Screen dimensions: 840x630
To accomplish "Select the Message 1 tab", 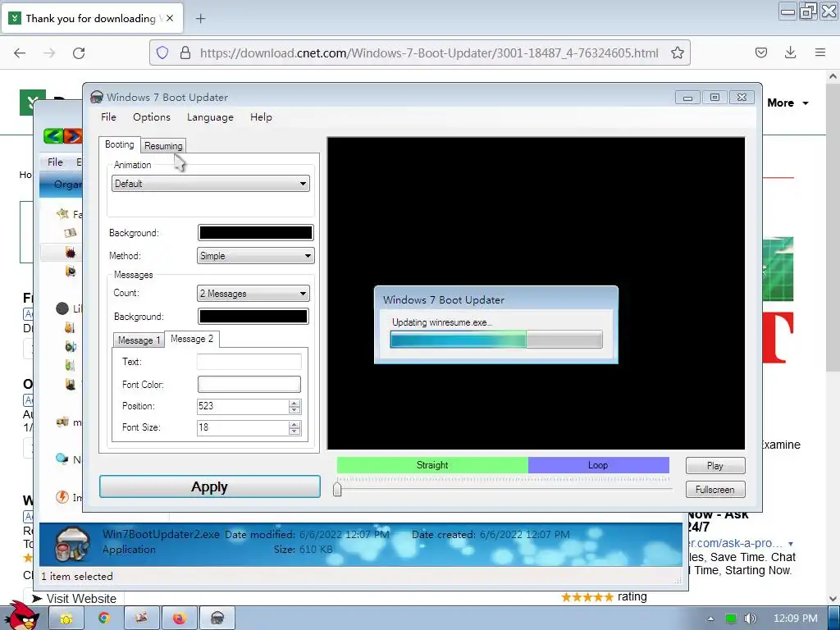I will pos(139,340).
